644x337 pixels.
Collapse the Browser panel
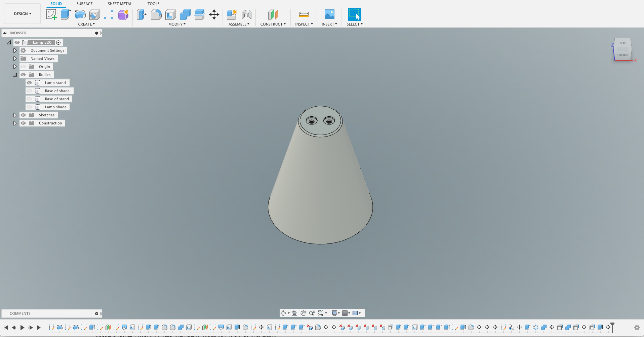5,33
